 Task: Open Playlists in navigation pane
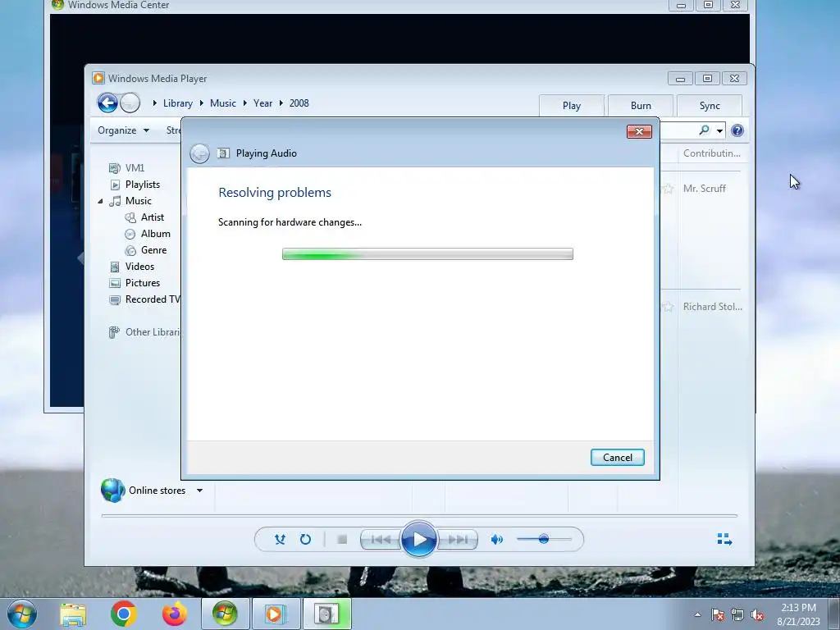click(143, 185)
